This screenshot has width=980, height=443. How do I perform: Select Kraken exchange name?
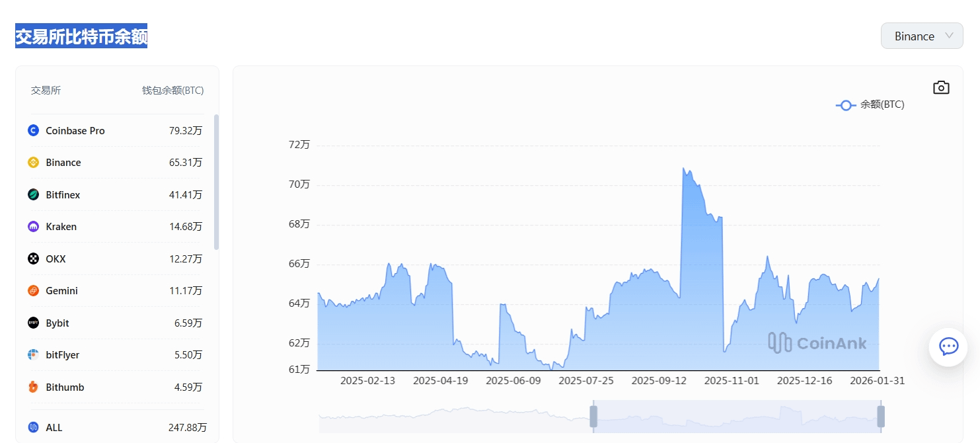tap(61, 226)
